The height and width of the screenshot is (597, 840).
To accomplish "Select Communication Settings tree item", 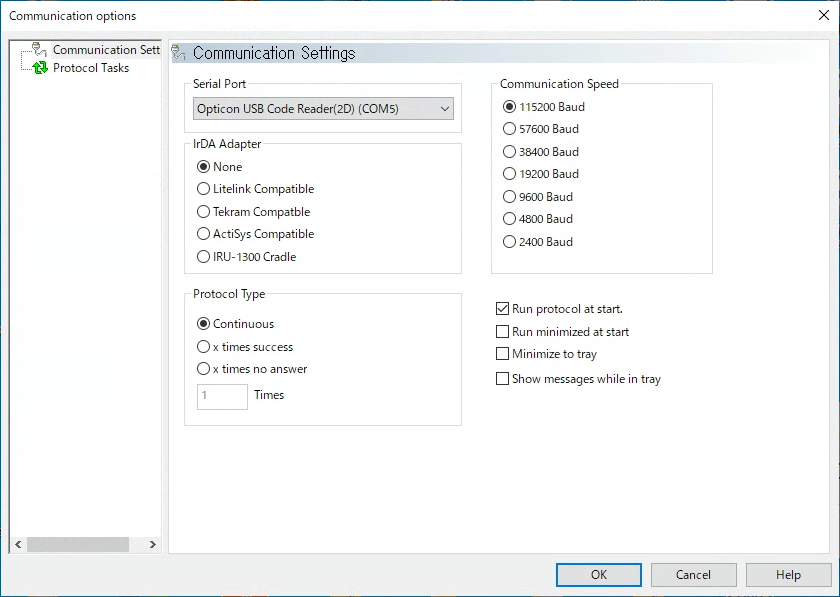I will (x=106, y=50).
